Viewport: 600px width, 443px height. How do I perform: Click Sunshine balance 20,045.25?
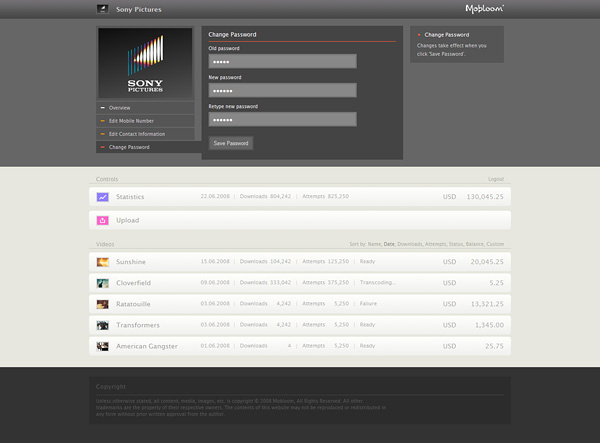(487, 262)
